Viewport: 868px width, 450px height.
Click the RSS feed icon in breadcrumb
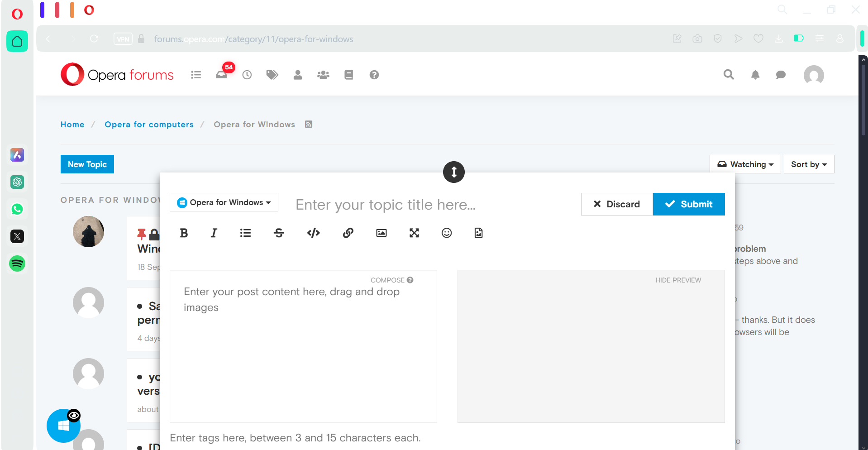[309, 124]
